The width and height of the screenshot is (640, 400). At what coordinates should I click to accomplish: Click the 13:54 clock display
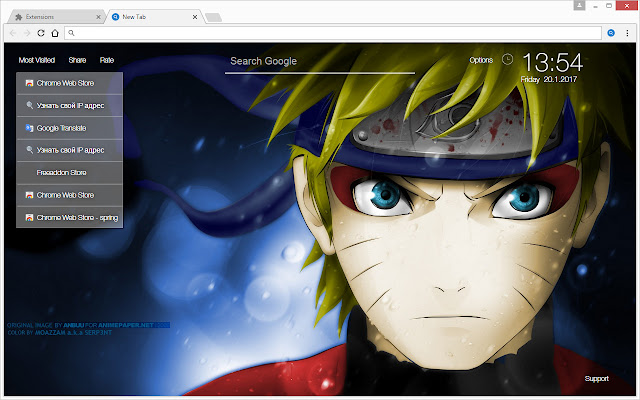pyautogui.click(x=553, y=63)
